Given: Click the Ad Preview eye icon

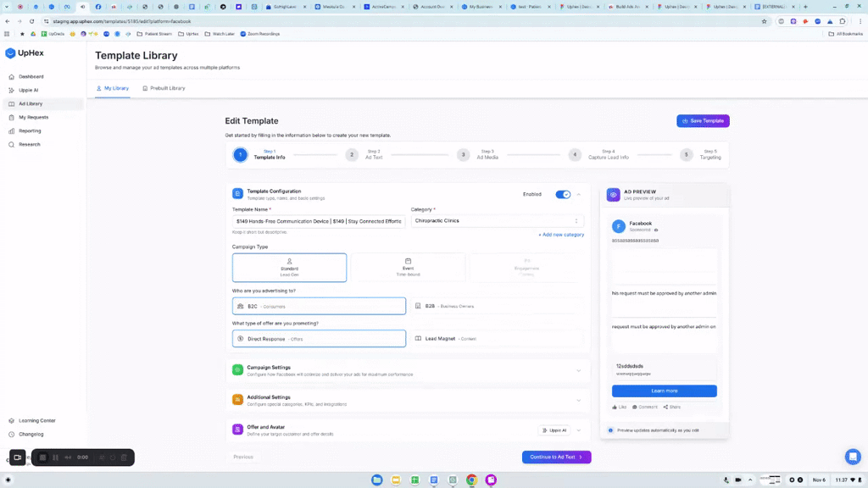Looking at the screenshot, I should (x=614, y=195).
